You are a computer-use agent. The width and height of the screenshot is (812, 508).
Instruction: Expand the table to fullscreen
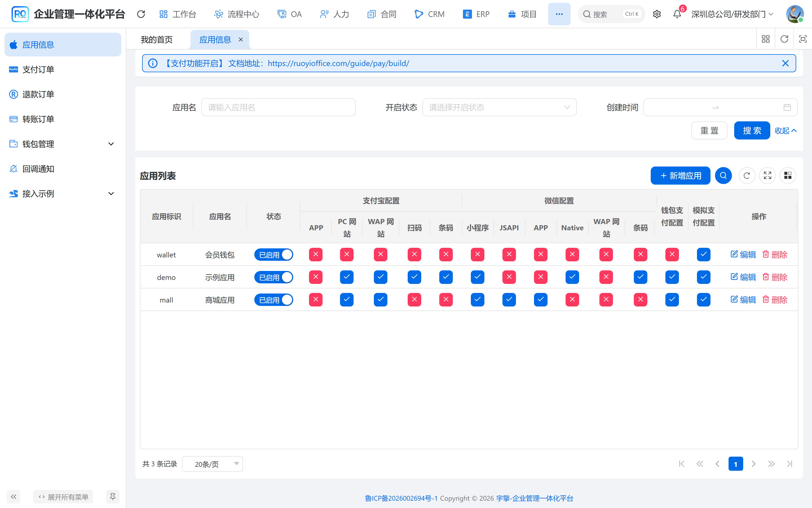[767, 175]
